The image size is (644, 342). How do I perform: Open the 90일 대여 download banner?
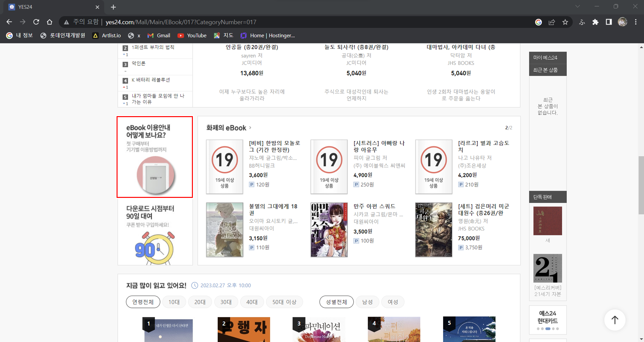pyautogui.click(x=155, y=232)
